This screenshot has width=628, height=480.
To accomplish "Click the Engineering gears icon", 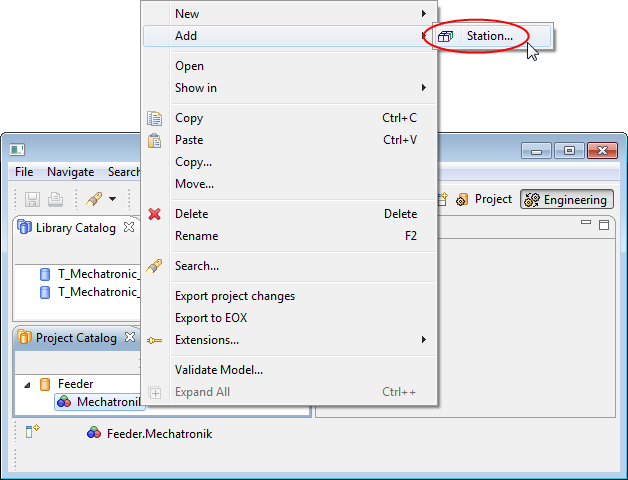I will pyautogui.click(x=532, y=200).
